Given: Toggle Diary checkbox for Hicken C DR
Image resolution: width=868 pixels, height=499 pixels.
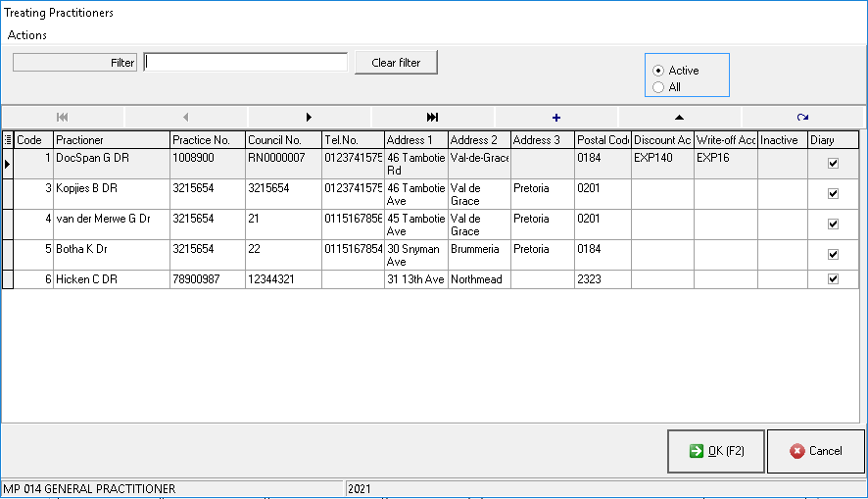Looking at the screenshot, I should coord(833,279).
